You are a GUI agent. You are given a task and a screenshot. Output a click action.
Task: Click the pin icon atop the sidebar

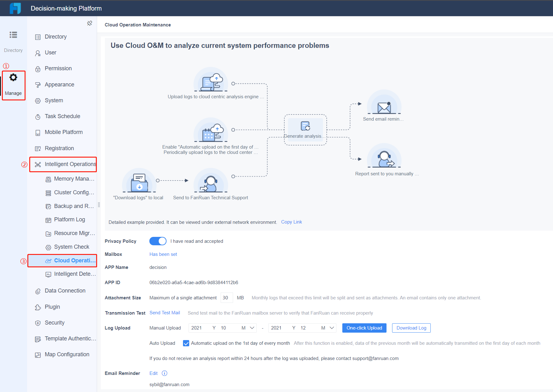pyautogui.click(x=90, y=23)
